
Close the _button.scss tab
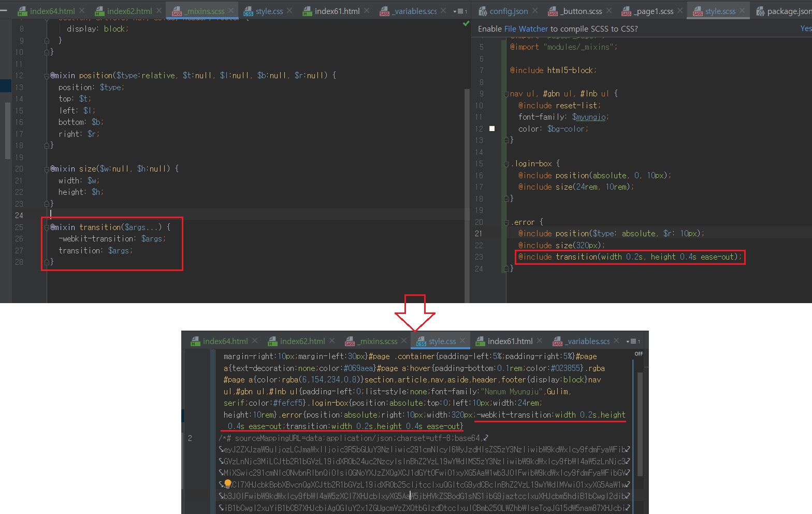(x=609, y=10)
